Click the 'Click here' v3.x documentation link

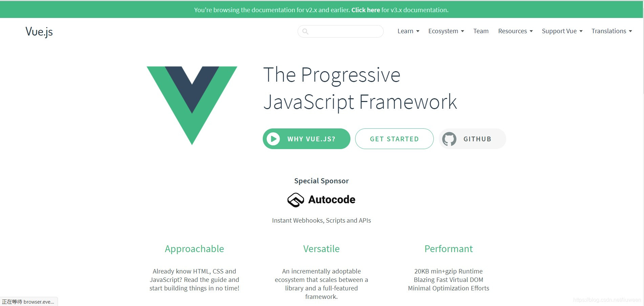(365, 10)
